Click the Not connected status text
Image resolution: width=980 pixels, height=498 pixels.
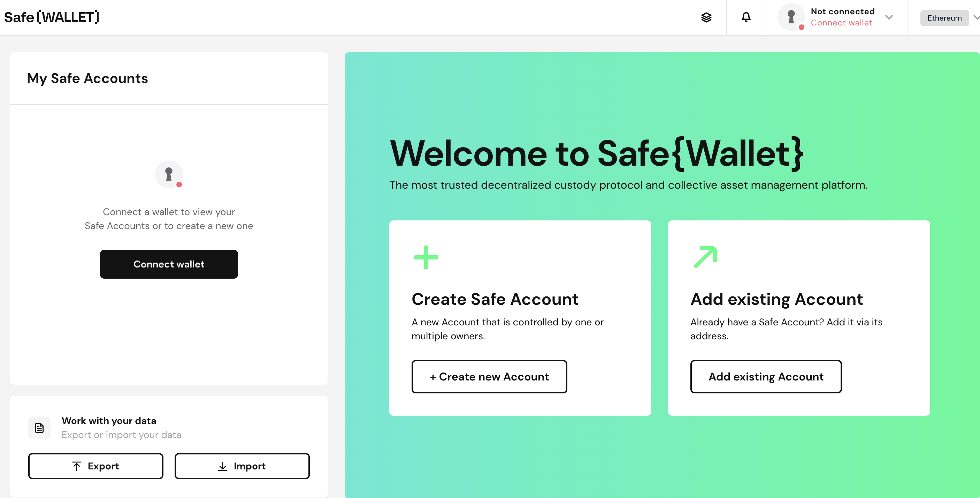click(842, 12)
